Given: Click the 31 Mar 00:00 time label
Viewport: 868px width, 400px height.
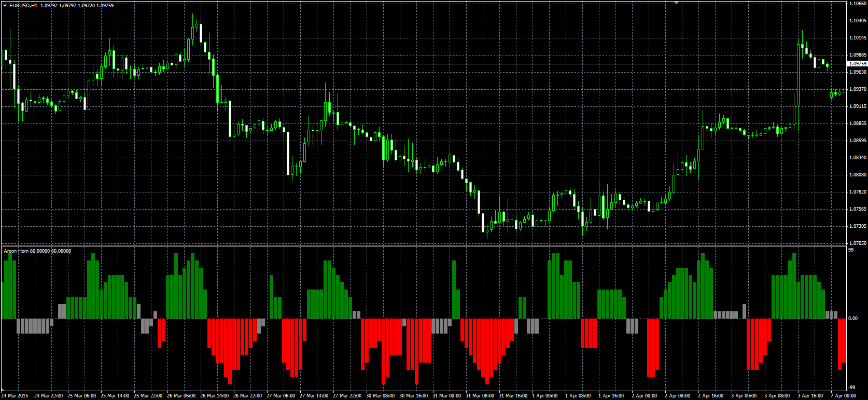Looking at the screenshot, I should point(447,396).
